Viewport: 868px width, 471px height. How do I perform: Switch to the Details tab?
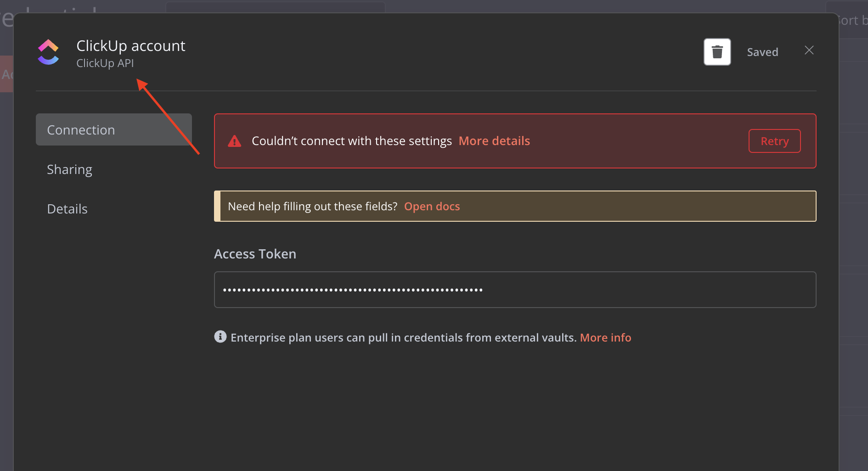pos(67,209)
